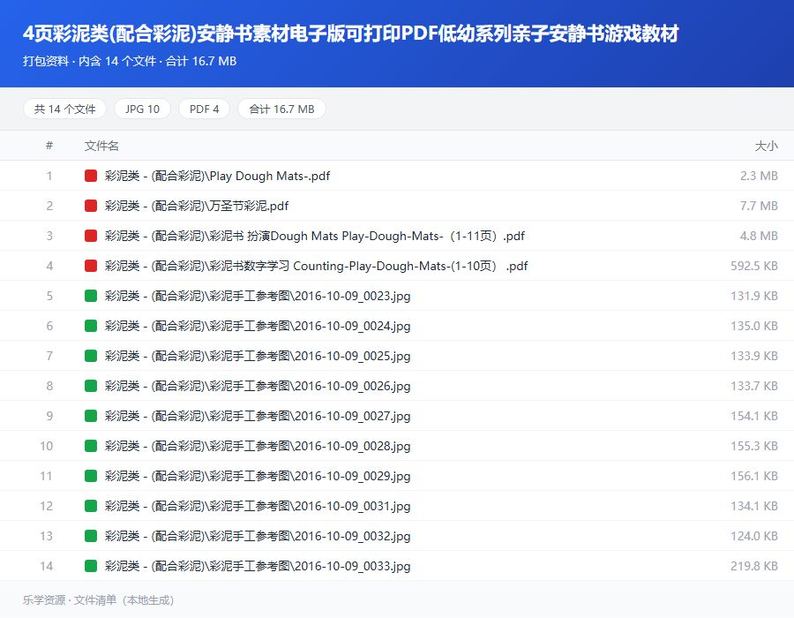This screenshot has height=618, width=794.
Task: Click the 共 14 个文件 chip
Action: click(65, 109)
